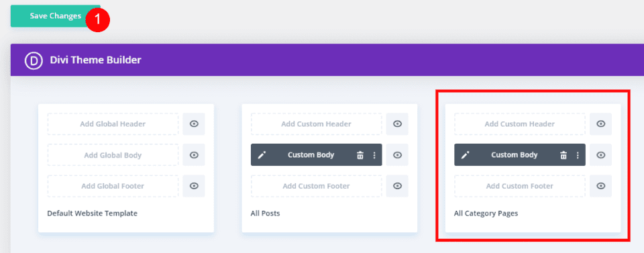Hide the All Posts custom body
This screenshot has width=644, height=253.
(397, 155)
